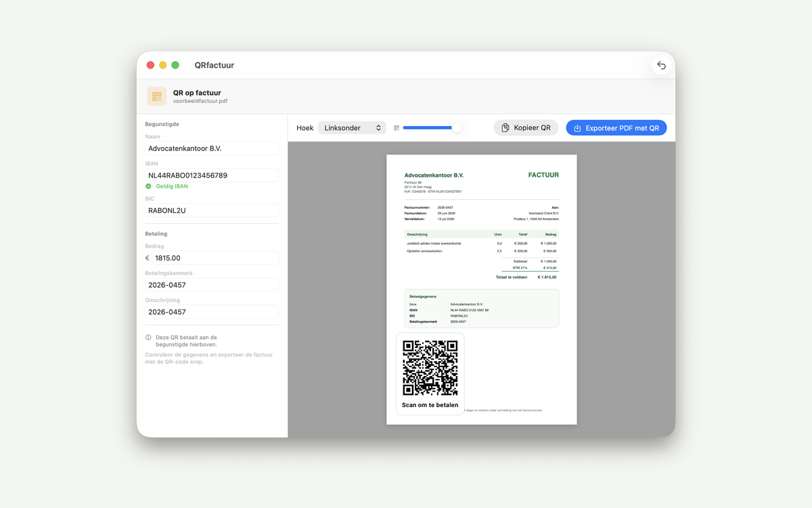Click the info icon next to QR notice
Viewport: 812px width, 508px height.
click(149, 337)
